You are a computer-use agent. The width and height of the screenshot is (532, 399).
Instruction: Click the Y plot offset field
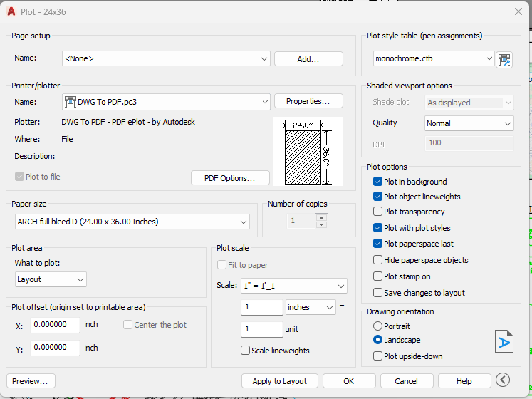point(55,348)
